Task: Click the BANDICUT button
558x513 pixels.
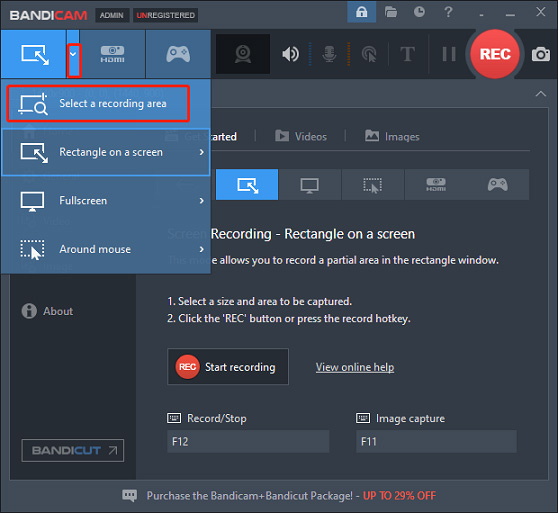Action: 73,450
